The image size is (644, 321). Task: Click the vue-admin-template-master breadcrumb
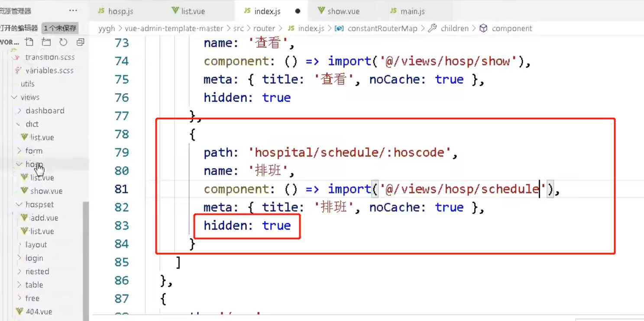174,29
